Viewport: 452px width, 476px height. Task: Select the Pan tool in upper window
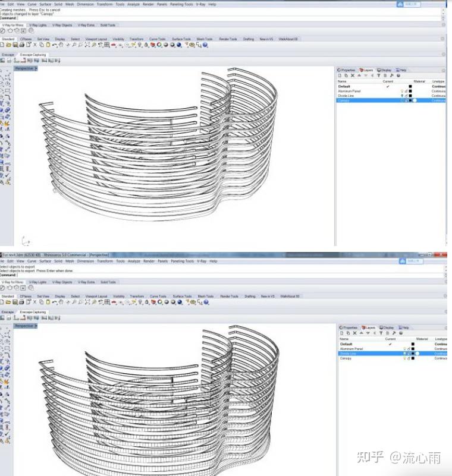pos(61,45)
